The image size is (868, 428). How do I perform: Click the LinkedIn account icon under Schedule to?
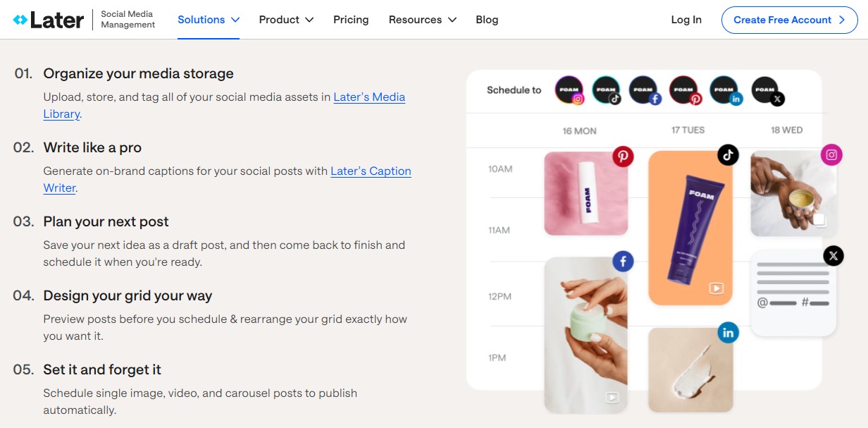point(723,89)
